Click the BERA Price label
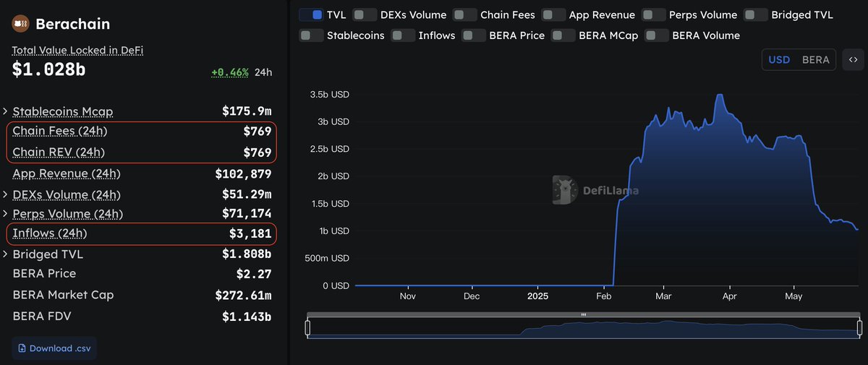Viewport: 868px width, 365px height. pyautogui.click(x=44, y=273)
